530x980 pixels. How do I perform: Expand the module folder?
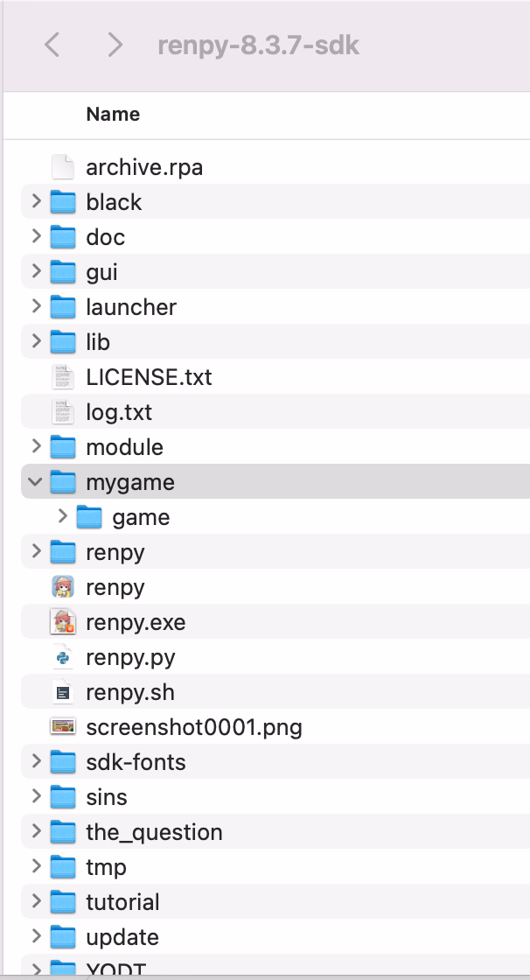coord(36,446)
